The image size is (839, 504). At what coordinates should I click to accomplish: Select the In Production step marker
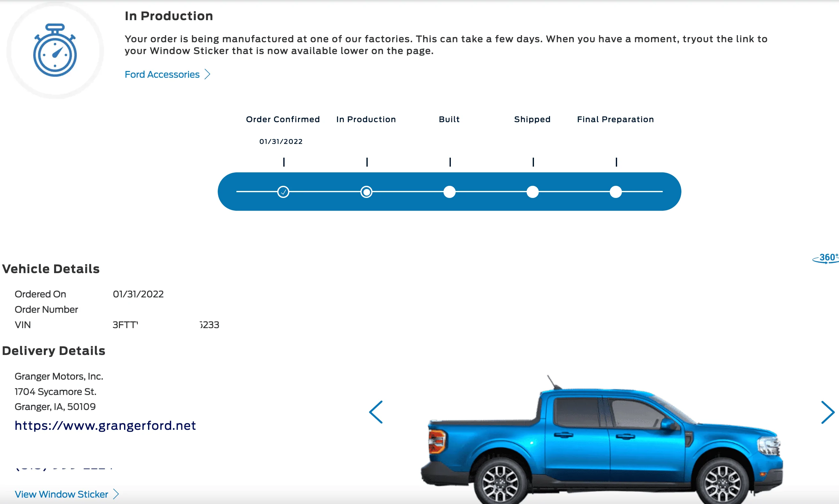366,192
